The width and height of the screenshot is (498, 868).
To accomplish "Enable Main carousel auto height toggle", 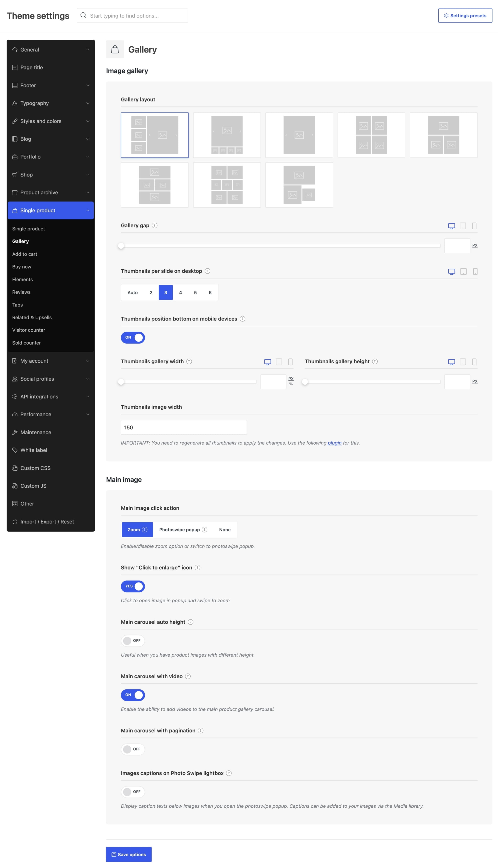I will [x=133, y=641].
